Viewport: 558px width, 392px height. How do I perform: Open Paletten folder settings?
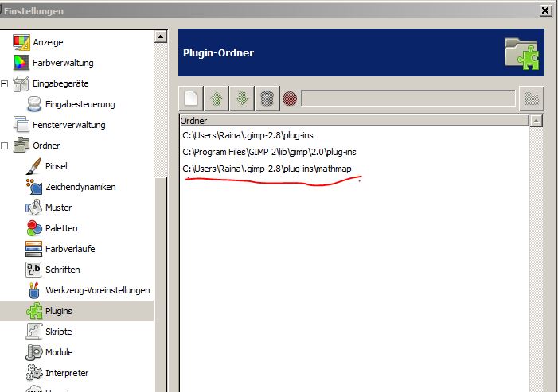click(x=61, y=228)
